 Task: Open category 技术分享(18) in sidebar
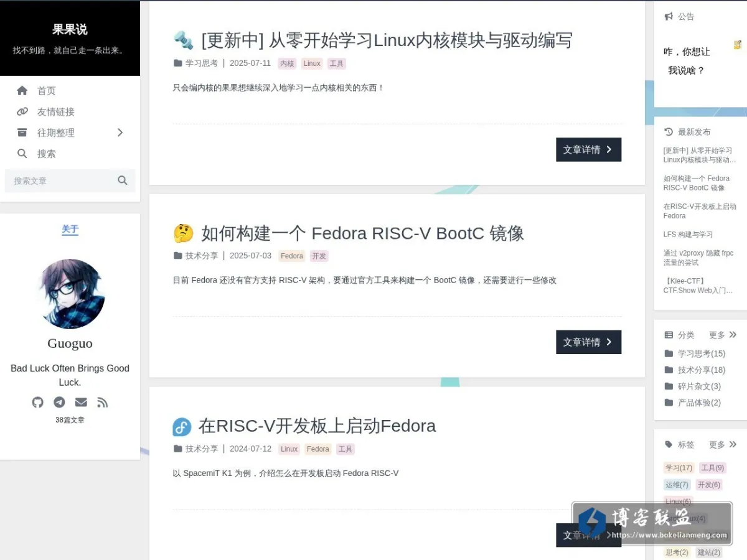702,370
